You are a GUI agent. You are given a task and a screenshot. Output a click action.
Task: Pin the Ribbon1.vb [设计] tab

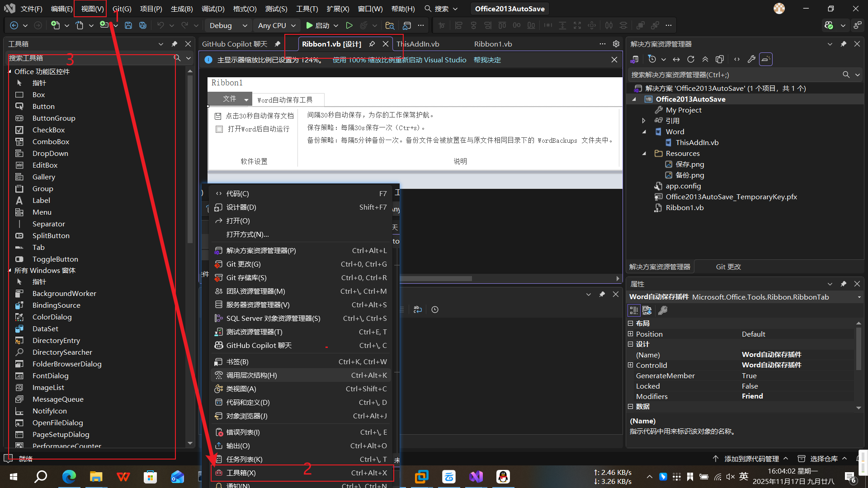372,44
